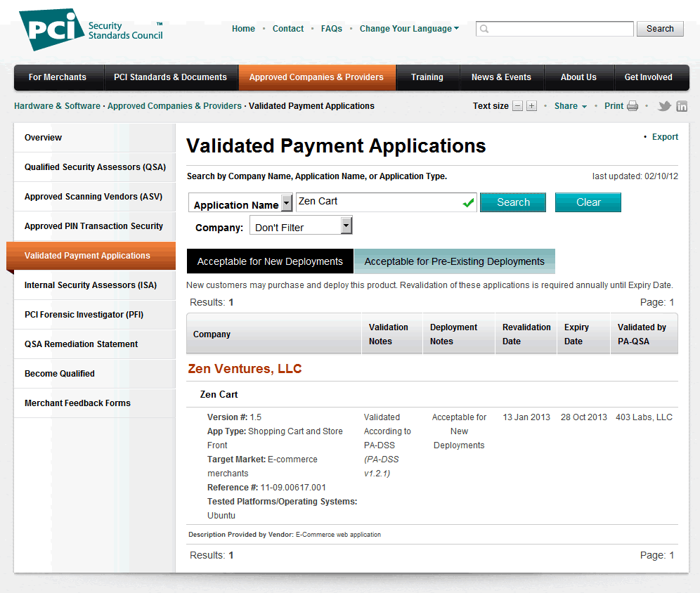Click the magnifier icon in search box
700x593 pixels.
(484, 29)
